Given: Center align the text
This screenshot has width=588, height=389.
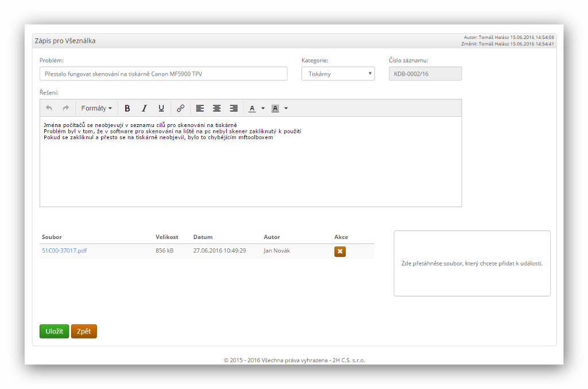Looking at the screenshot, I should pos(216,108).
